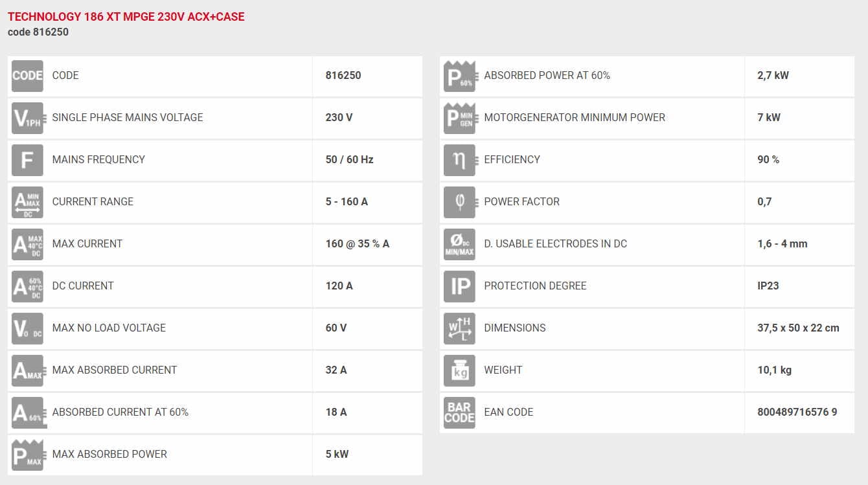This screenshot has height=485, width=868.
Task: Click the motorgenerator minimum power icon
Action: [x=459, y=118]
